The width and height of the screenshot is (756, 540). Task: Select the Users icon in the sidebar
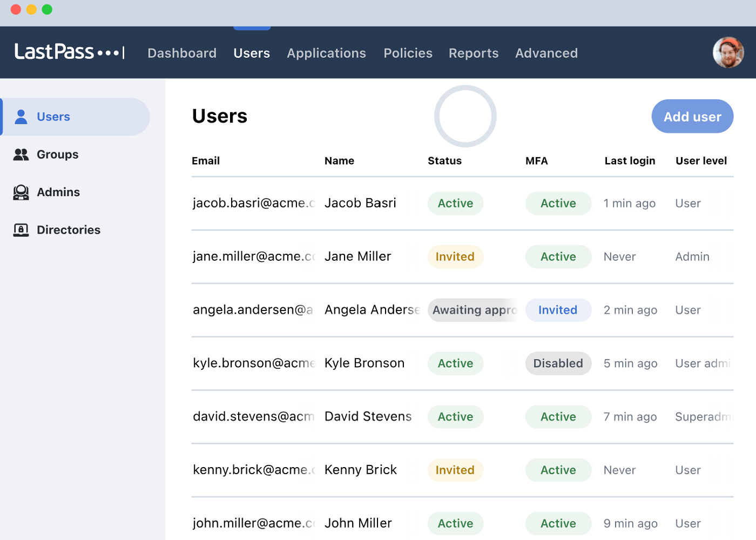click(21, 116)
